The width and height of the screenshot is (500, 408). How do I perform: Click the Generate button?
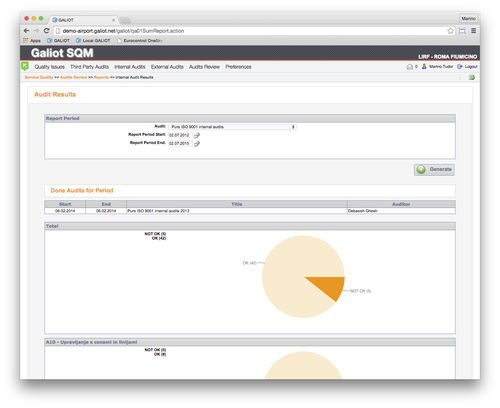(x=434, y=169)
